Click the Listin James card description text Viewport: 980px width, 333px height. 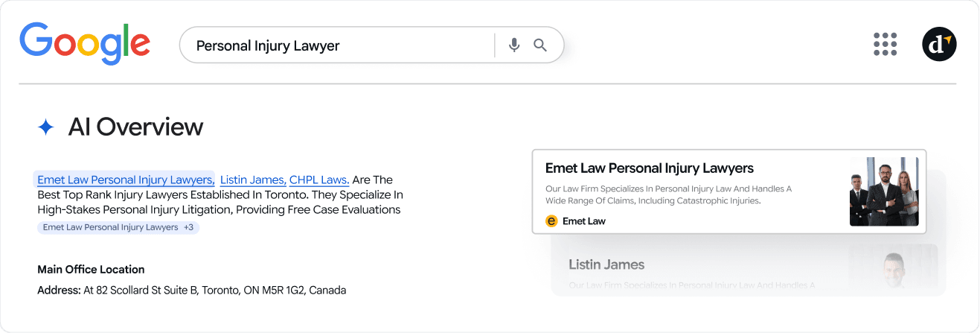692,285
